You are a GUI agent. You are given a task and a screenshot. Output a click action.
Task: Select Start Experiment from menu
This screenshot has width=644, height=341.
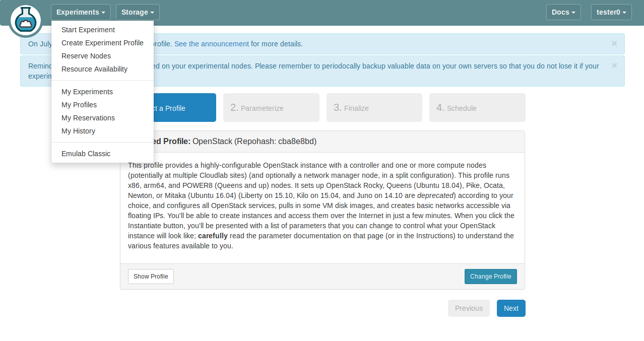[88, 30]
